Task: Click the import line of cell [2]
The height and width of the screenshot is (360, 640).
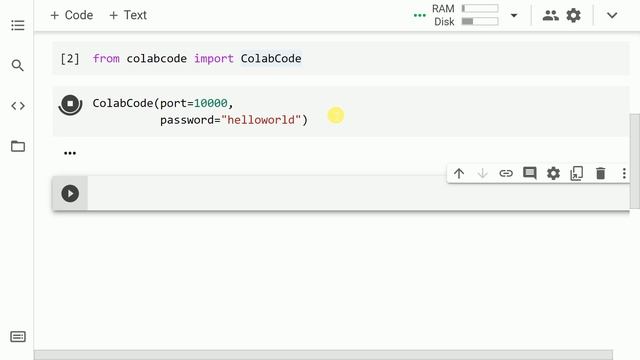Action: tap(197, 58)
